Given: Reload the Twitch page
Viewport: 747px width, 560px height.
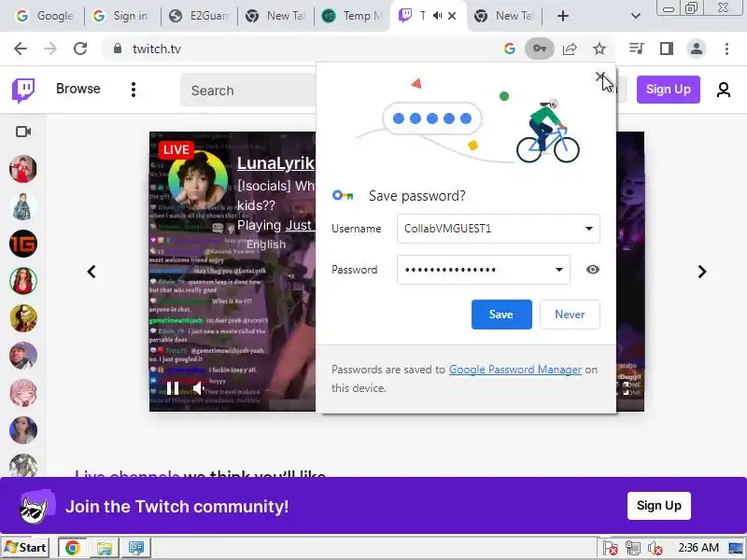Looking at the screenshot, I should coord(80,49).
